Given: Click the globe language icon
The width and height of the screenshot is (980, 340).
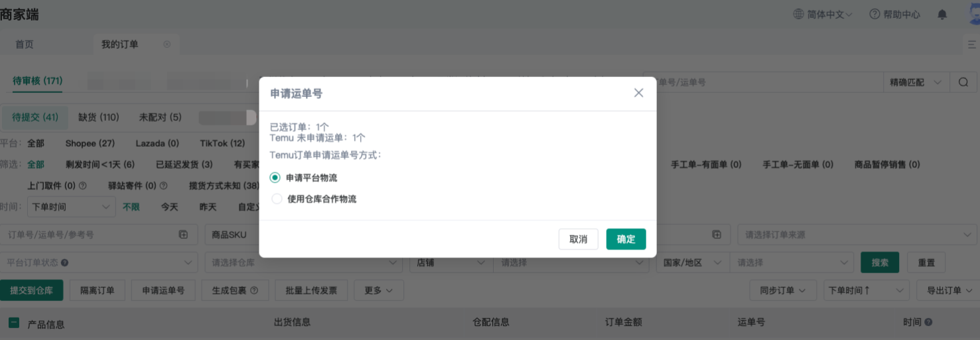Looking at the screenshot, I should 798,14.
